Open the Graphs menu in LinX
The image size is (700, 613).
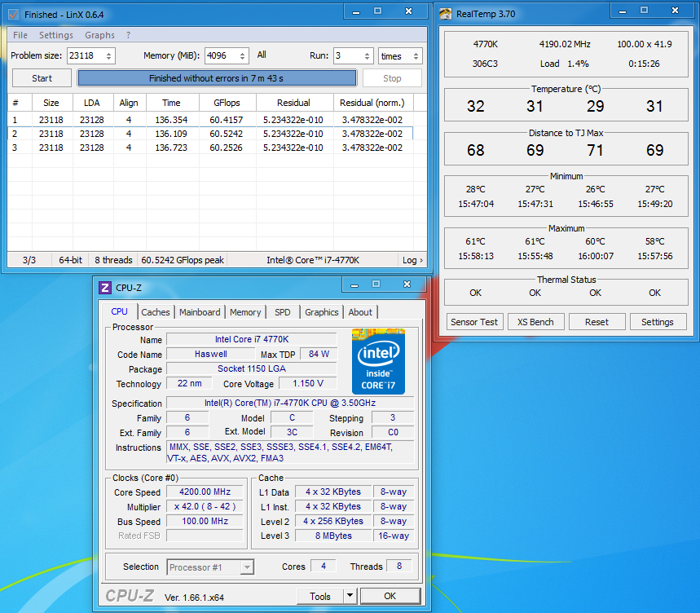99,35
